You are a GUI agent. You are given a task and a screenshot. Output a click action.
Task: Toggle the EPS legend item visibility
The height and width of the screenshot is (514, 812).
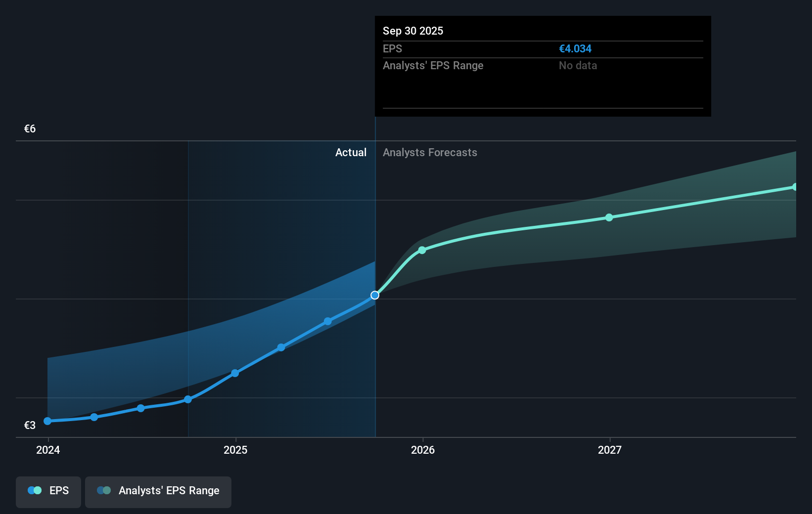pos(48,491)
